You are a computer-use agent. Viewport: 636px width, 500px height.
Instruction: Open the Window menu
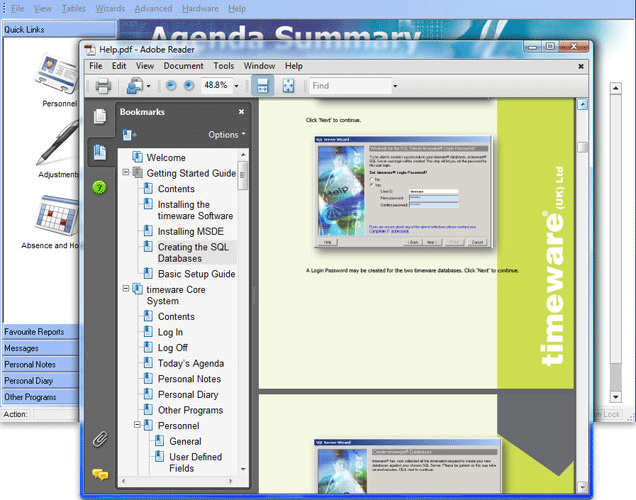259,66
